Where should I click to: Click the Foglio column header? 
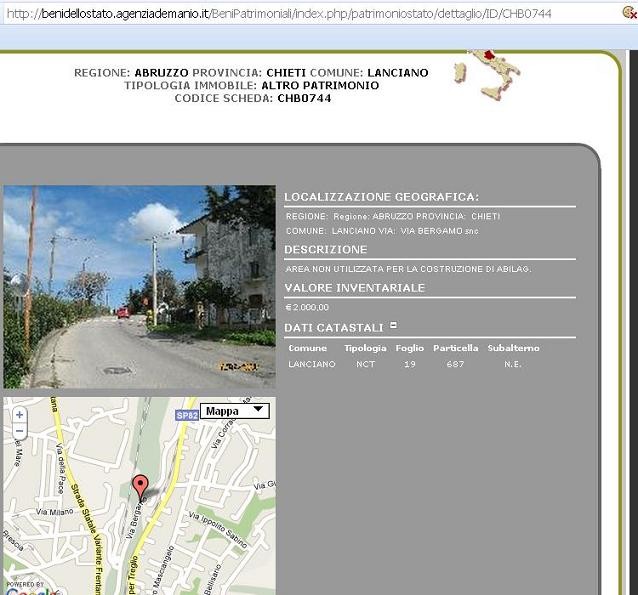(409, 348)
